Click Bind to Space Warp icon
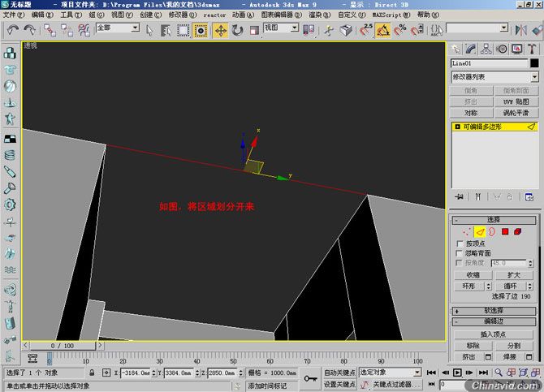Screen dimensions: 544x392 [x=84, y=30]
